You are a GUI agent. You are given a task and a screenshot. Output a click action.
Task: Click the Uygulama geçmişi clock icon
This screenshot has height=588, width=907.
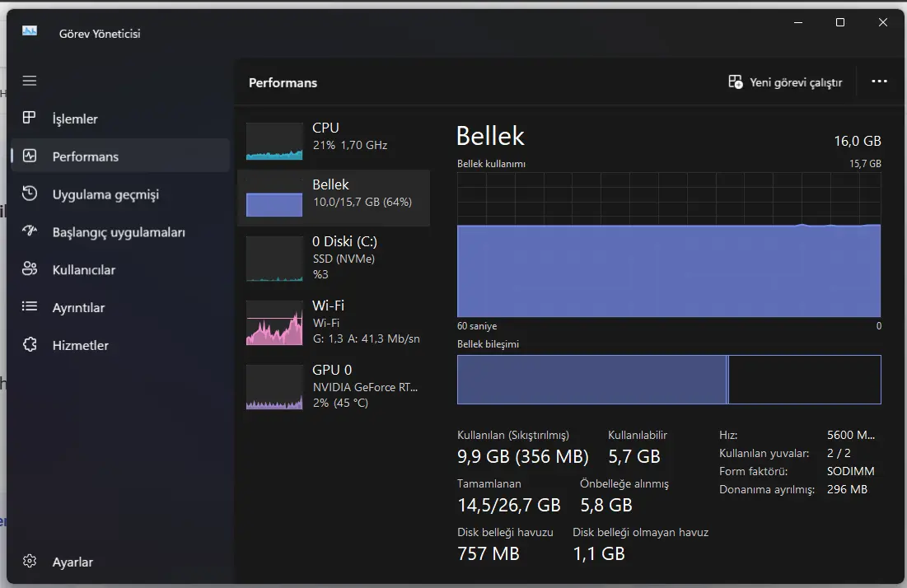point(30,194)
